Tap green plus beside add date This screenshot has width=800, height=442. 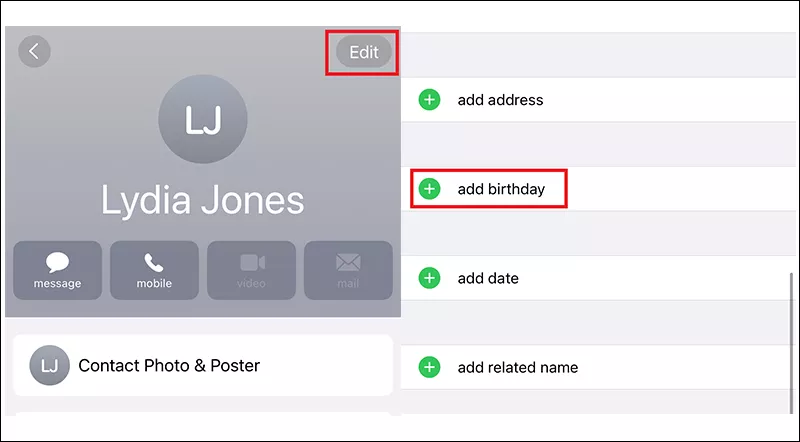[429, 278]
